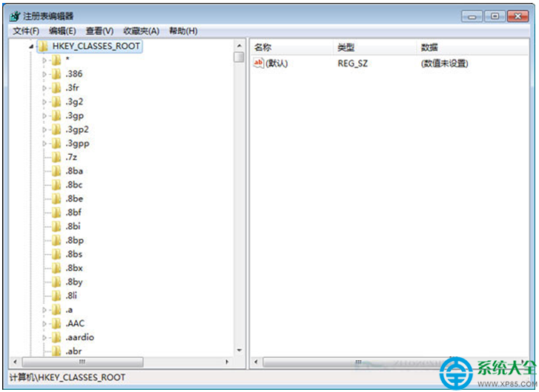
Task: Click the folder icon for .8ba
Action: (x=56, y=171)
